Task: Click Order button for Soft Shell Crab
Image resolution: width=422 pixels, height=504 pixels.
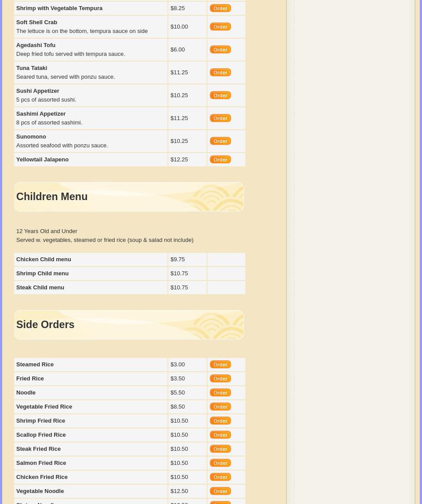Action: pos(220,27)
